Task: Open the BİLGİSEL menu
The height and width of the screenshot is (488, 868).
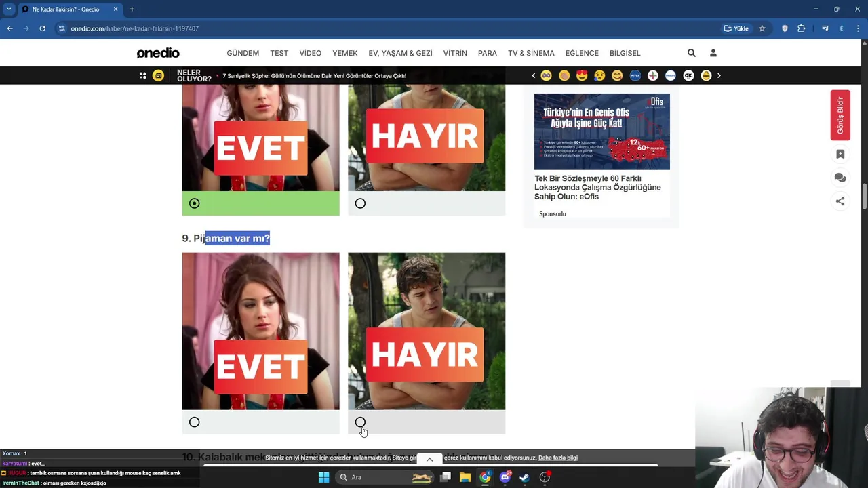Action: coord(625,53)
